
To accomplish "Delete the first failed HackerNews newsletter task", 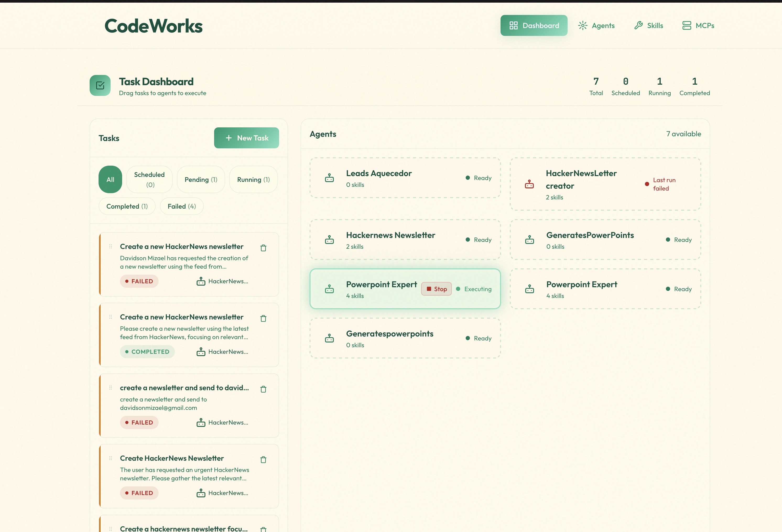I will [263, 248].
